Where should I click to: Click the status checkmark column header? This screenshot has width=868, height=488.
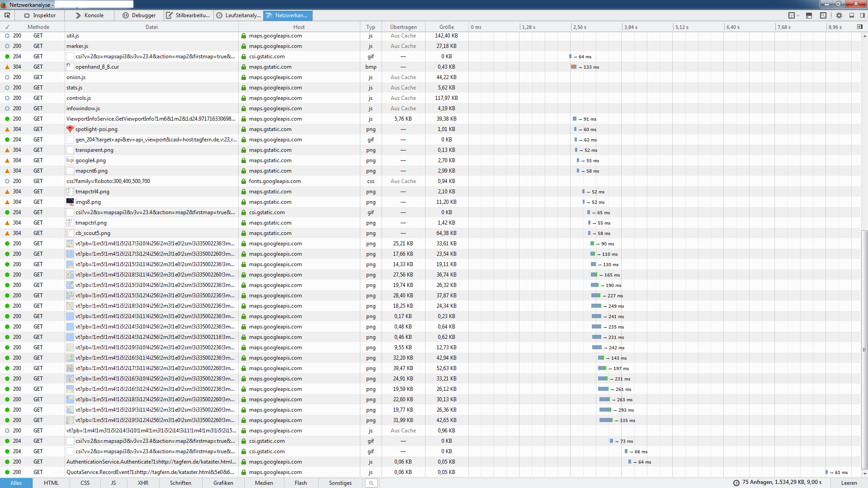pyautogui.click(x=7, y=27)
